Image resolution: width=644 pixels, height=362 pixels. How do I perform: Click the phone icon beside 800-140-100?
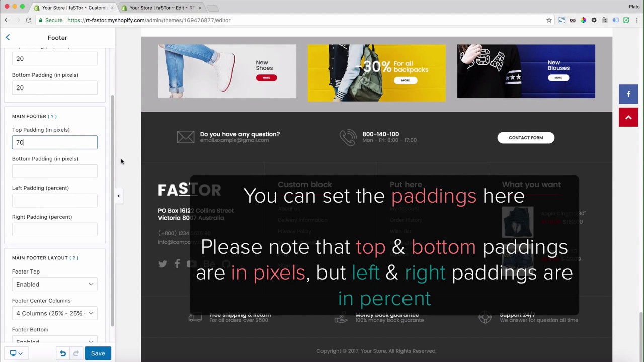348,137
